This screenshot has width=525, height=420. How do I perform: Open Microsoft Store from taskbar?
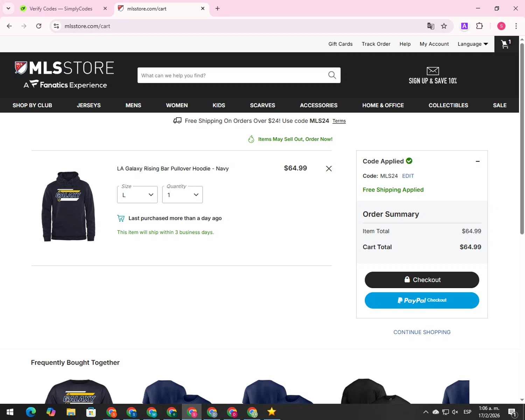coord(91,412)
